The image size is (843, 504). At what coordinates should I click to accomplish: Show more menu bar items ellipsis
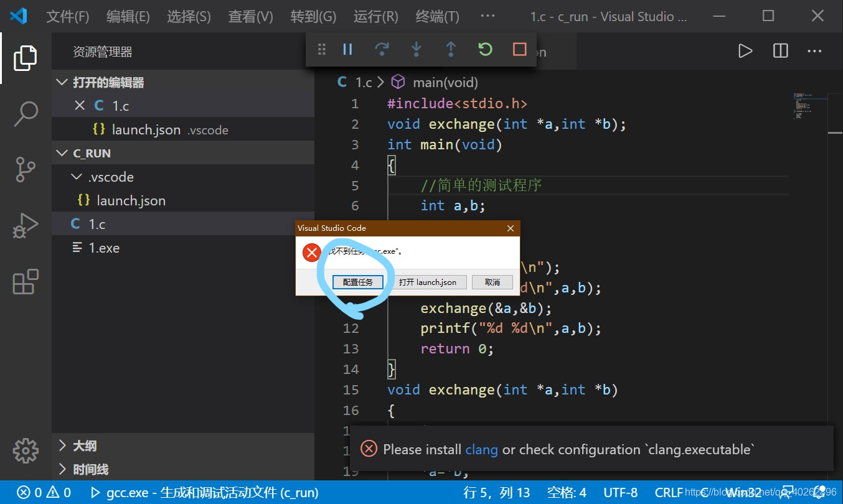point(488,16)
